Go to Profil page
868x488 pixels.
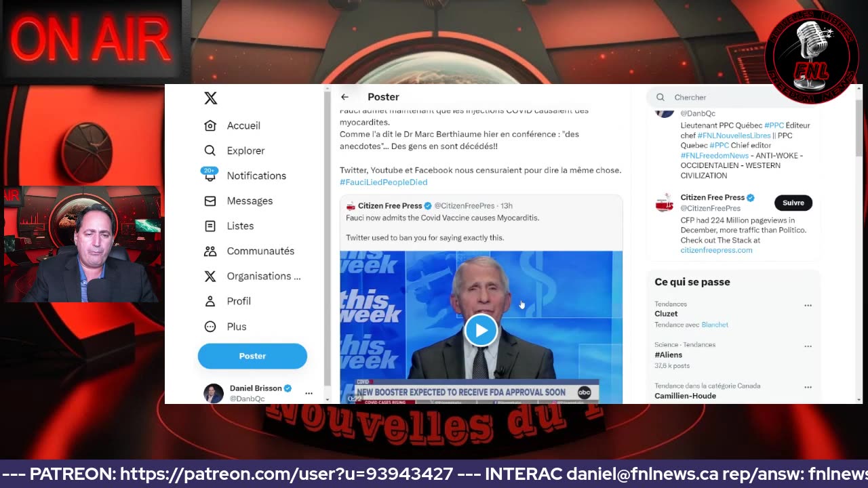coord(228,301)
